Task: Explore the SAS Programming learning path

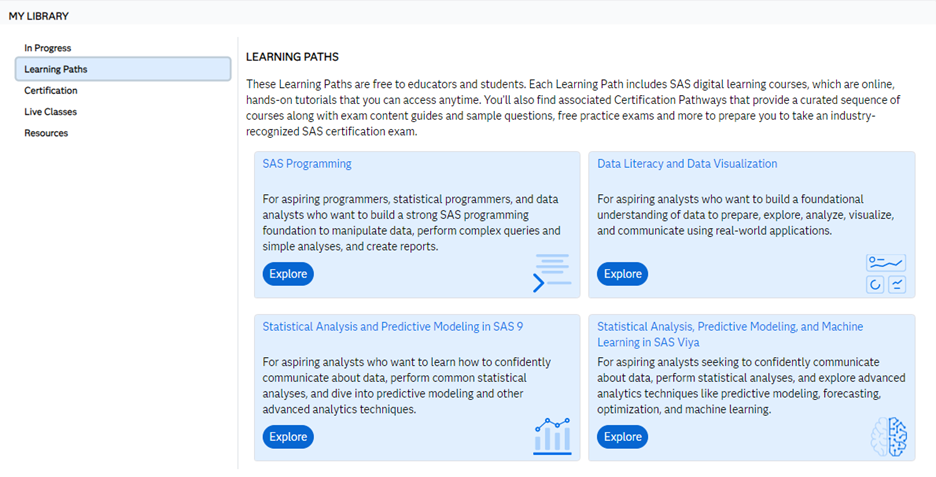Action: coord(288,274)
